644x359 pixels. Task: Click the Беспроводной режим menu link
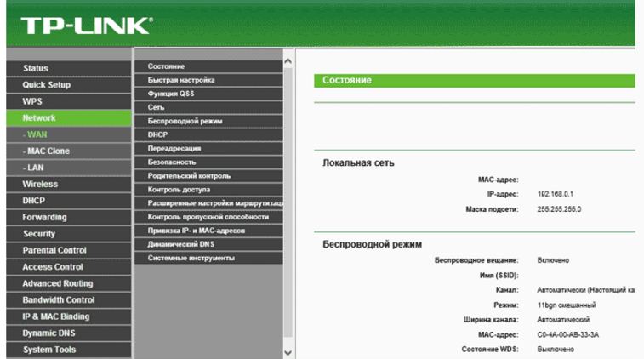185,121
